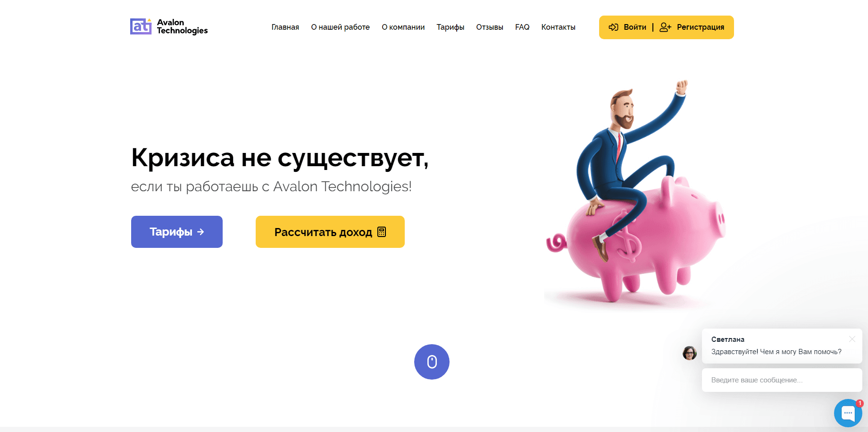Screen dimensions: 868x432
Task: Click the login arrow icon beside Войти
Action: (x=613, y=27)
